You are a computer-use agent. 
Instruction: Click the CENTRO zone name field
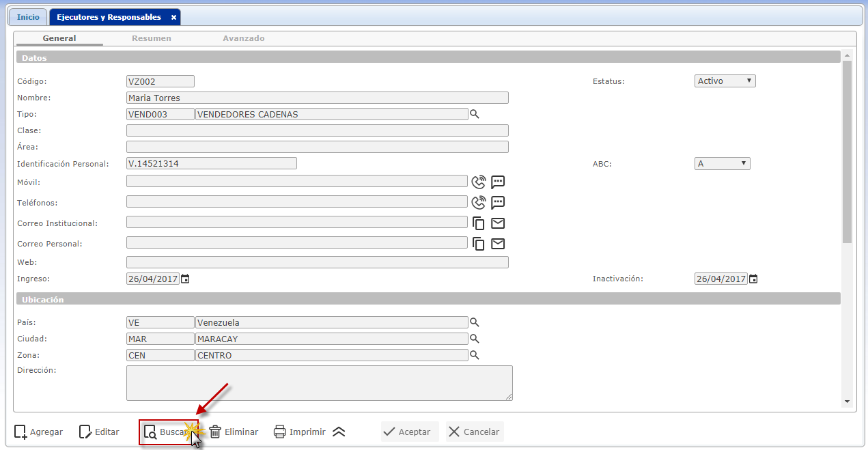[x=331, y=355]
